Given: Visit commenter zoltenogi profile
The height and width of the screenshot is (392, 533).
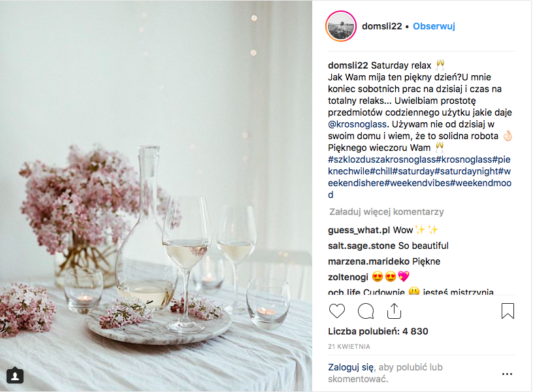Looking at the screenshot, I should (x=348, y=277).
